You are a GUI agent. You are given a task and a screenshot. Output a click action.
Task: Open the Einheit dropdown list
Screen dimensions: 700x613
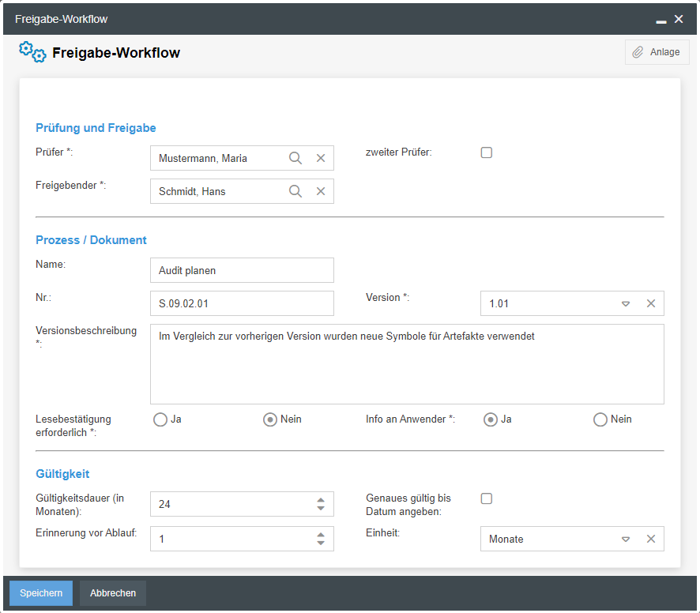pyautogui.click(x=625, y=539)
